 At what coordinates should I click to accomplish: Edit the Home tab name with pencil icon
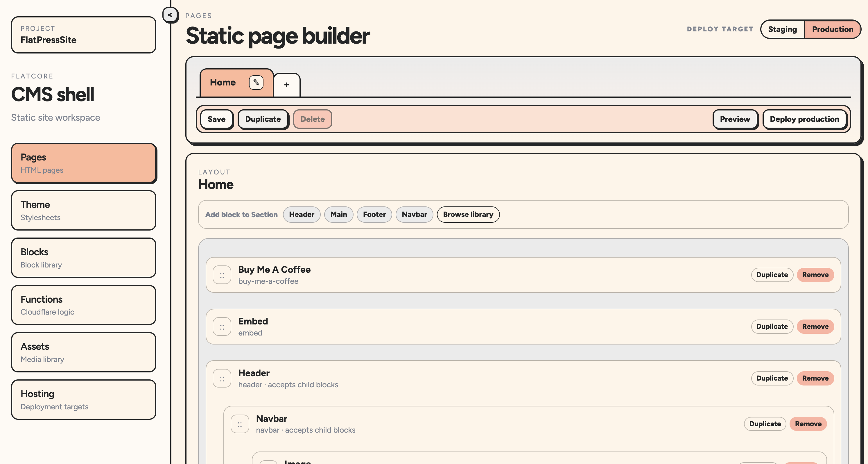(x=256, y=83)
